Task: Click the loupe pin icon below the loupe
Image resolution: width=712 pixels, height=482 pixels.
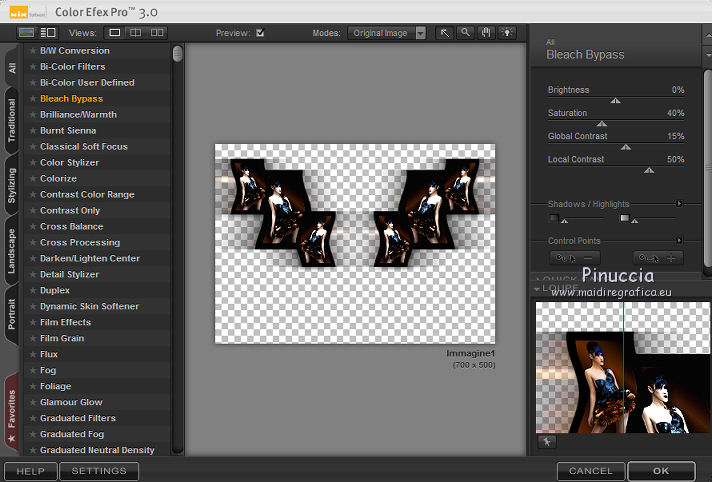Action: 547,442
